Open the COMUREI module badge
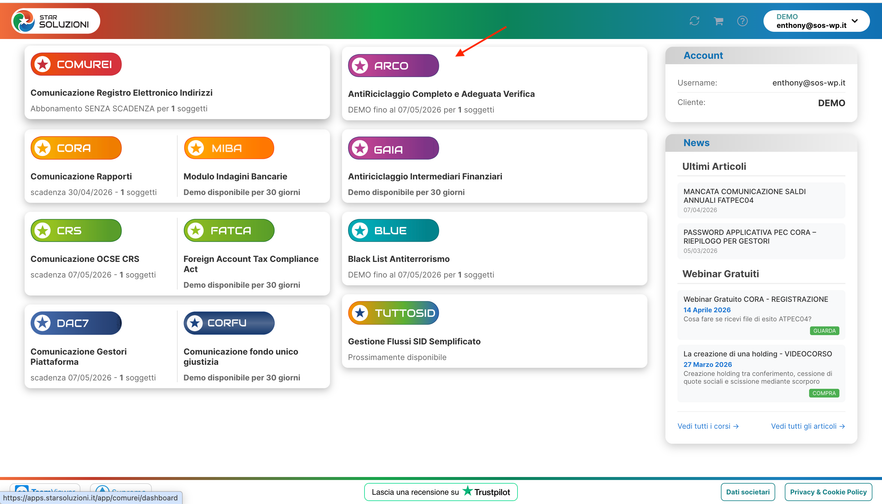 coord(76,64)
